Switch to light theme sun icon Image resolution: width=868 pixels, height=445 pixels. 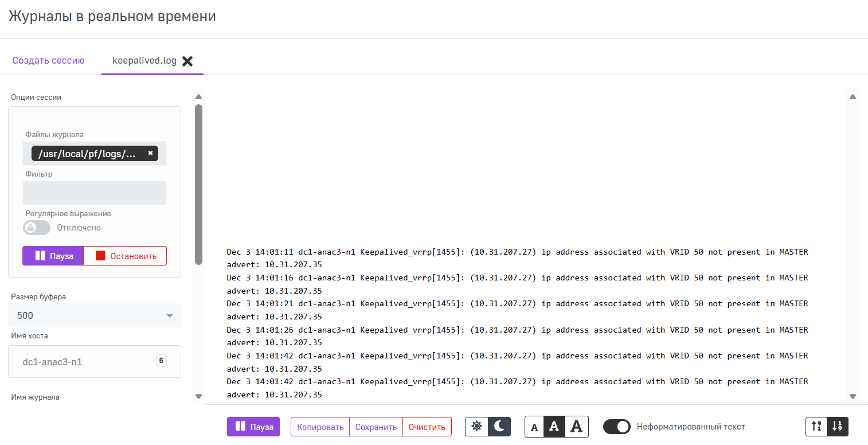pyautogui.click(x=476, y=427)
